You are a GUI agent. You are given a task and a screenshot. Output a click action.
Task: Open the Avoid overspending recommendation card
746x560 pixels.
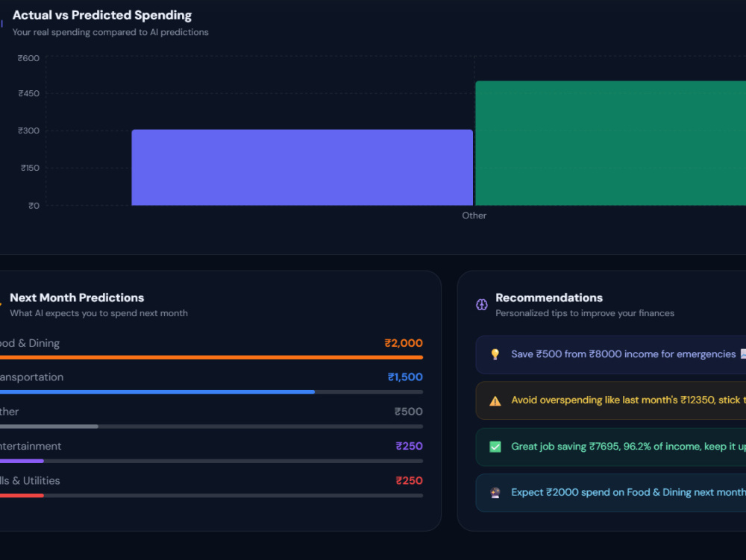[611, 400]
